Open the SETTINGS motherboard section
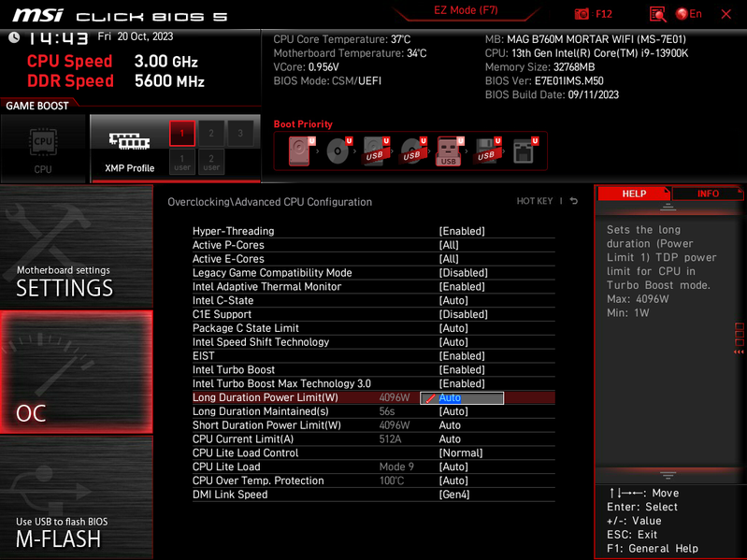Screen dimensions: 747x560 coord(77,247)
